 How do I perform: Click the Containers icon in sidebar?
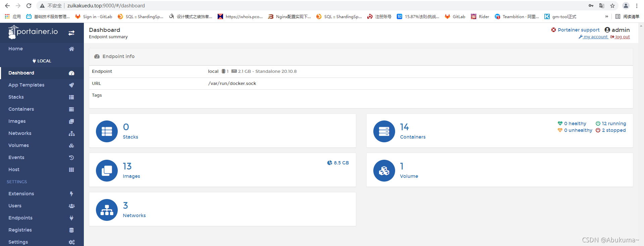tap(71, 109)
